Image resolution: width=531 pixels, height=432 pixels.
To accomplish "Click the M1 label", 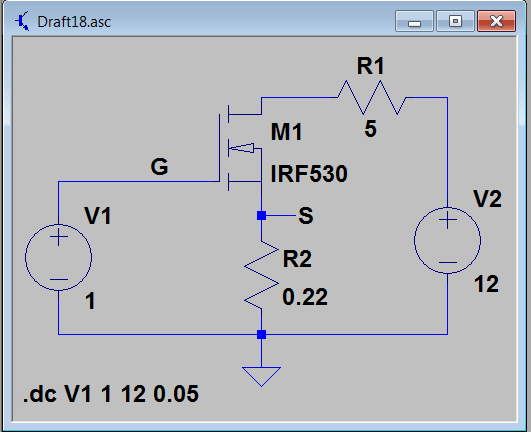I will [x=286, y=132].
